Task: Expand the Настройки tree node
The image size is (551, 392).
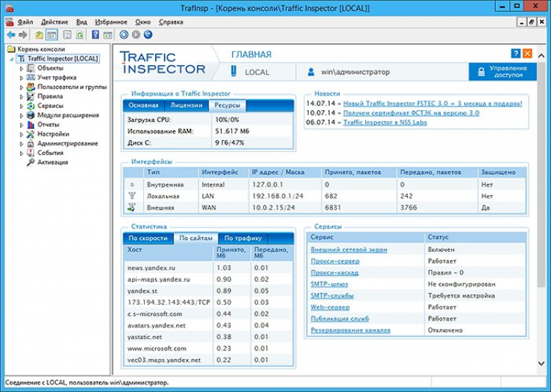Action: [21, 134]
